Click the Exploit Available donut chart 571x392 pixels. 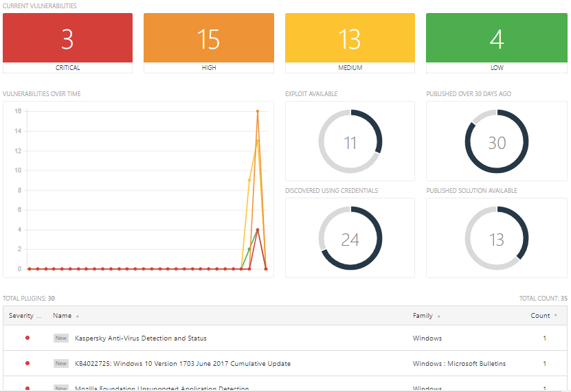pyautogui.click(x=350, y=142)
